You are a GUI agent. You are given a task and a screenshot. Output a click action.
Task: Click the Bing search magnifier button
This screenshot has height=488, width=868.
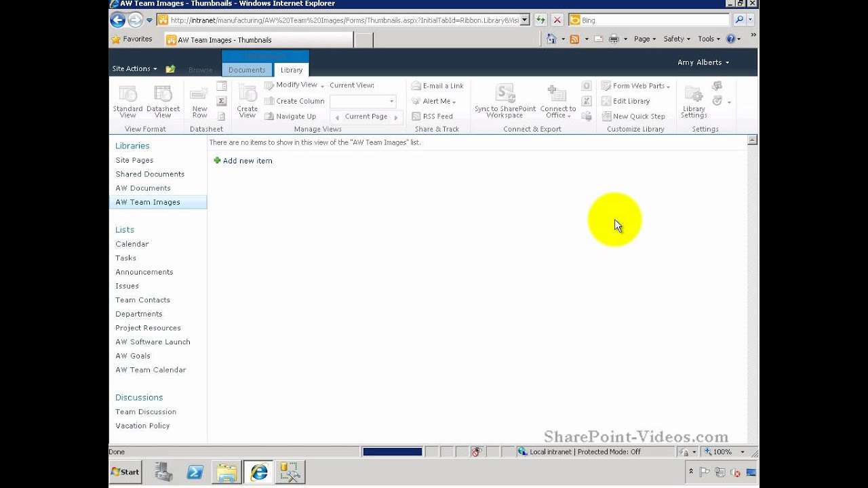pyautogui.click(x=739, y=20)
